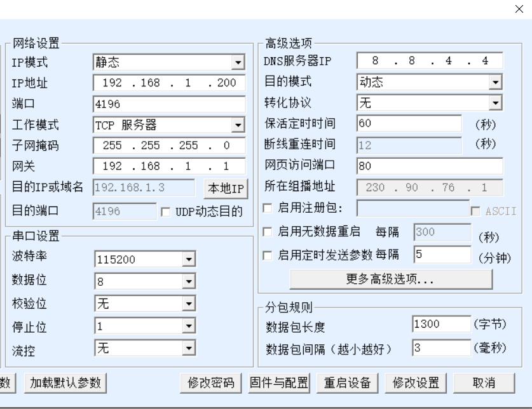The image size is (532, 409).
Task: Open the 波特率 baud rate dropdown
Action: [189, 259]
